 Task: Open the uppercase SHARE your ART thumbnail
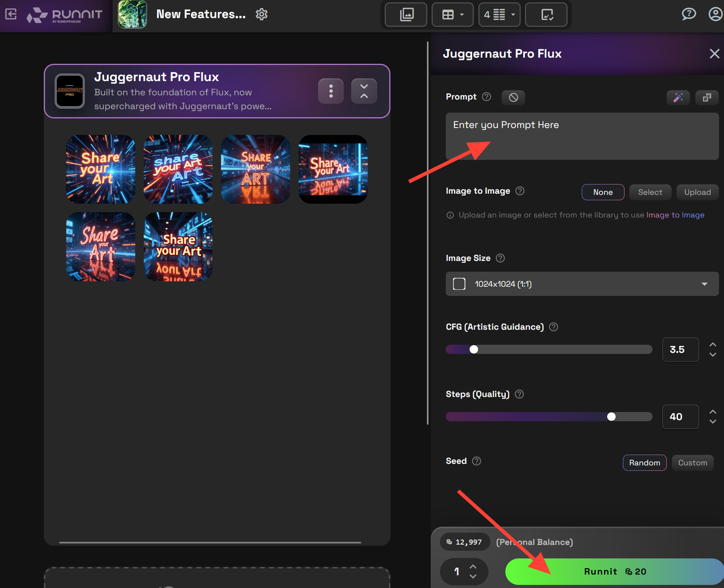(x=256, y=169)
